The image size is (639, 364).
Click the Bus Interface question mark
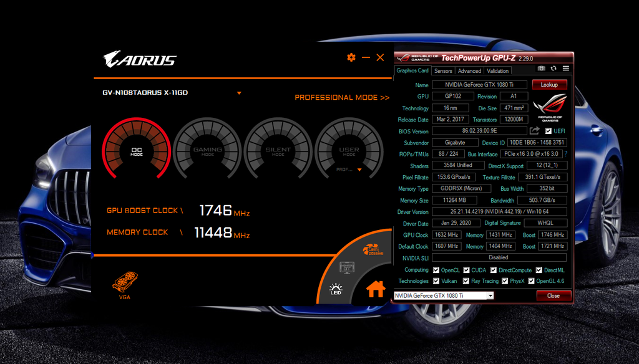point(565,154)
